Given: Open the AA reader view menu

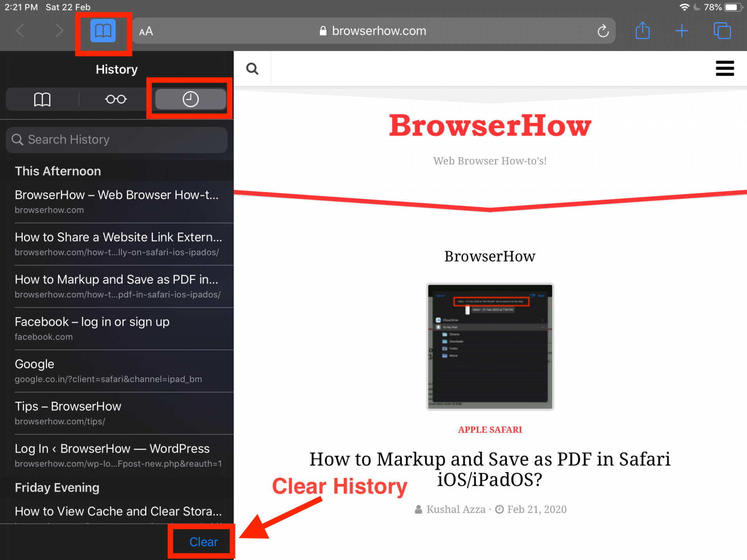Looking at the screenshot, I should click(x=146, y=31).
